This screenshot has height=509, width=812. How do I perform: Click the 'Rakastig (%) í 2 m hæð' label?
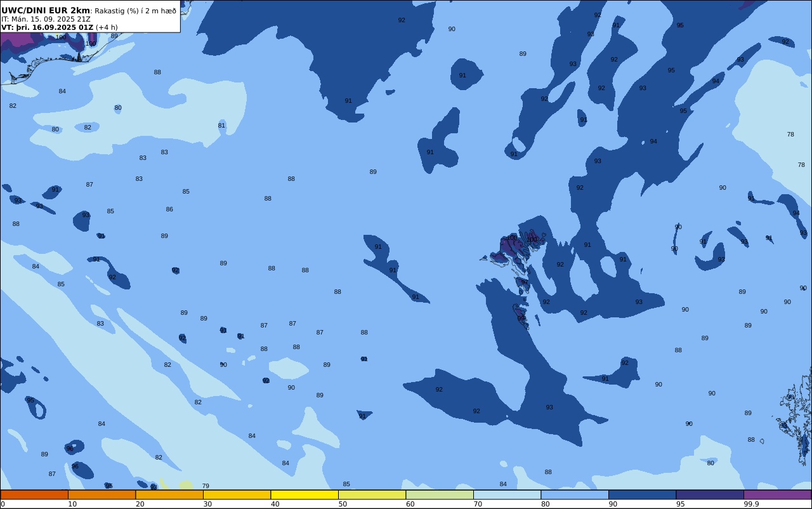[x=135, y=11]
